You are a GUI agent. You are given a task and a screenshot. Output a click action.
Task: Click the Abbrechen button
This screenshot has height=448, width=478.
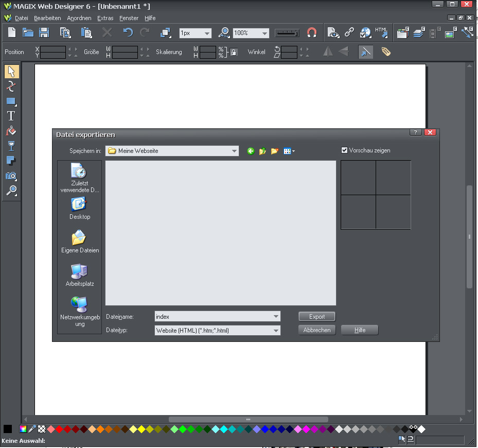point(317,330)
